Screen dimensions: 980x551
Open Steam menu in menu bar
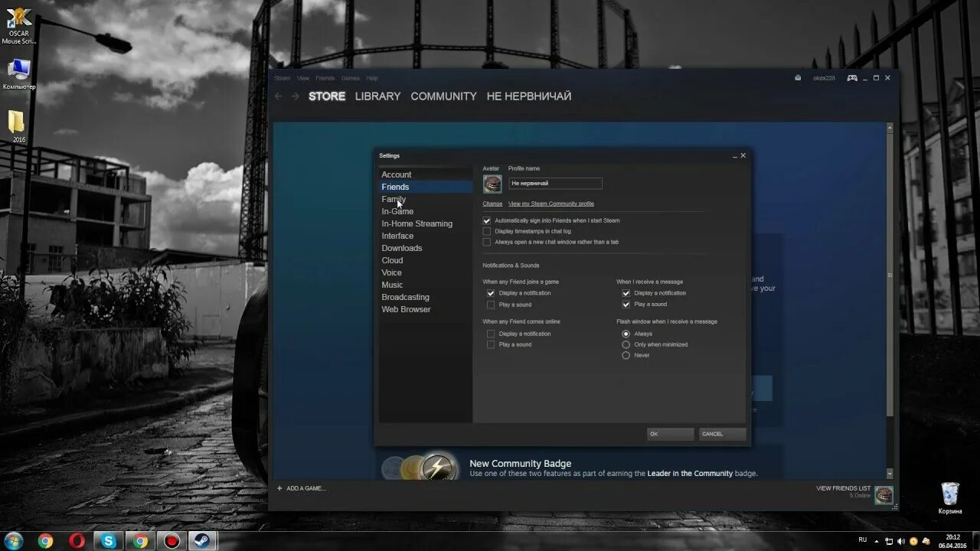point(283,78)
